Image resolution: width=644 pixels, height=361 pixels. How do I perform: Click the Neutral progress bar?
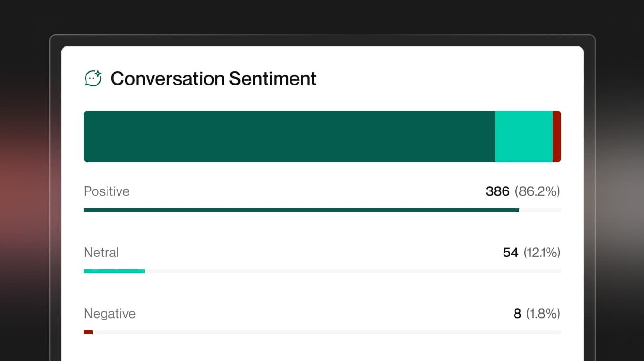[x=114, y=271]
